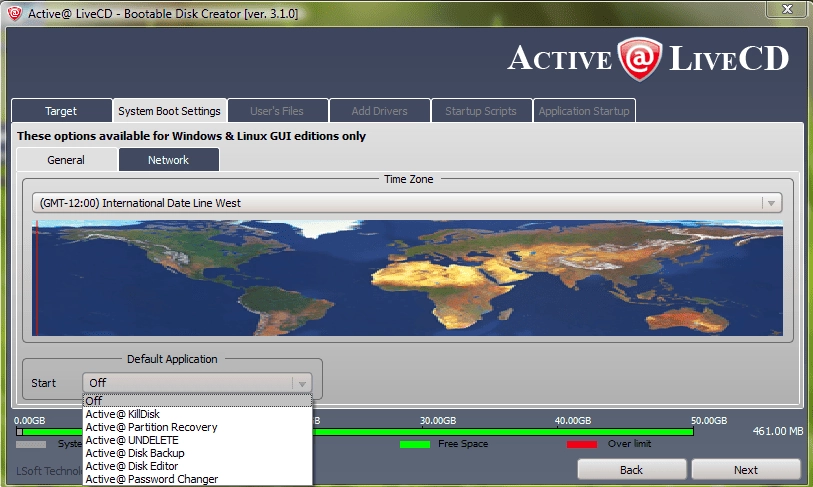
Task: Choose Off in the Start list
Action: tap(198, 400)
